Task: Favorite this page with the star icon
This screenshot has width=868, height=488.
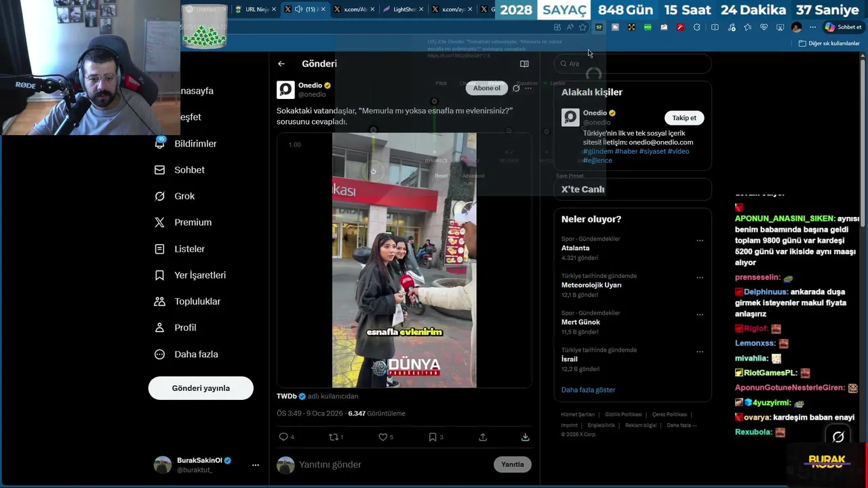Action: (583, 27)
